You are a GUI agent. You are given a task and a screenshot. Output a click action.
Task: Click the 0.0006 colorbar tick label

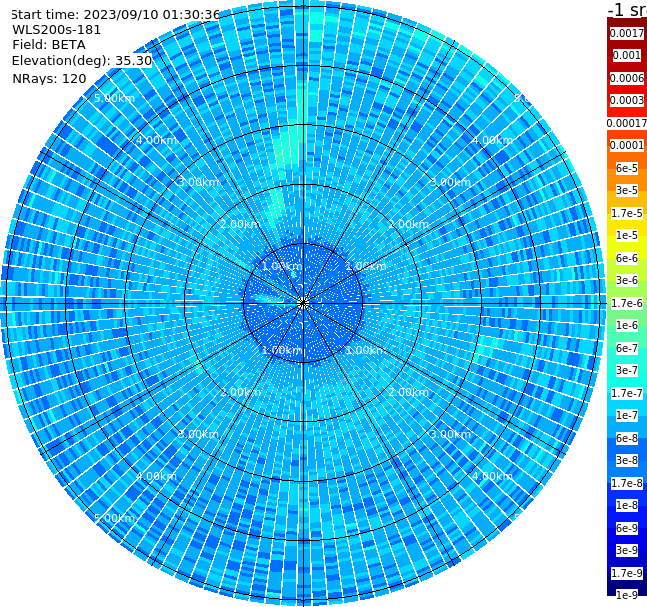[627, 78]
